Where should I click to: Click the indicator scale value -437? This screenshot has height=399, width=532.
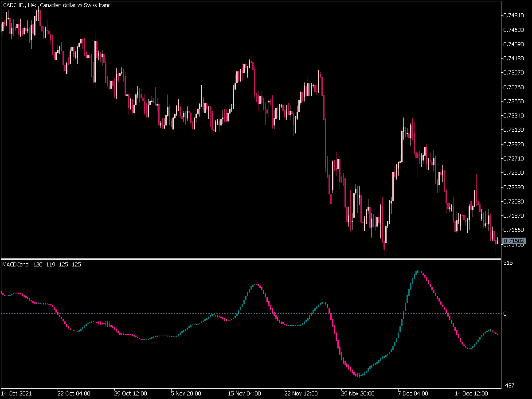(509, 386)
